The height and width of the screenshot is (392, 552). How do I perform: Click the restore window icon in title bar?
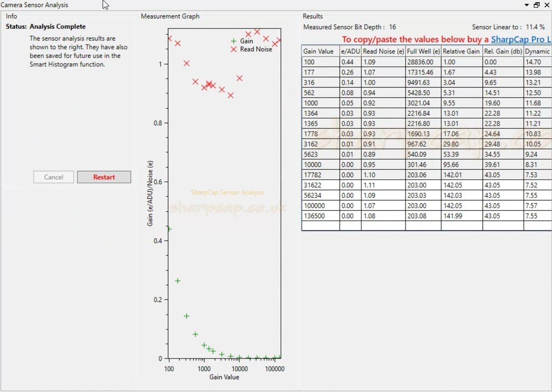536,5
